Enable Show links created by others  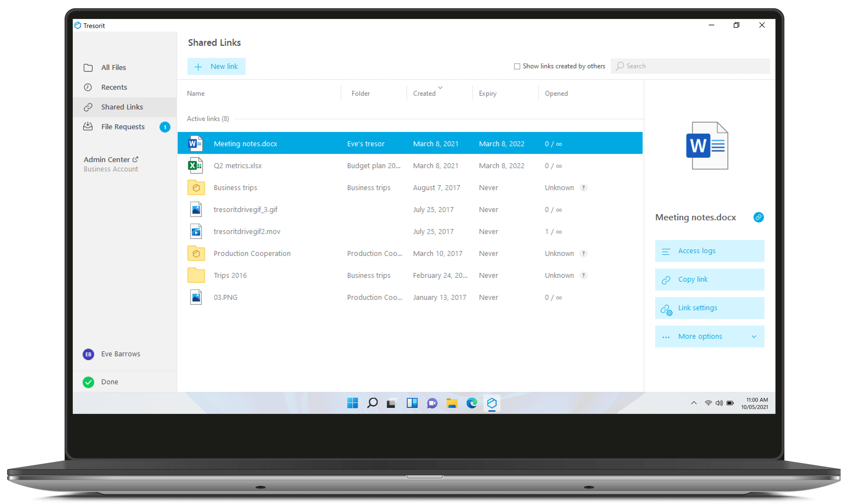point(517,66)
